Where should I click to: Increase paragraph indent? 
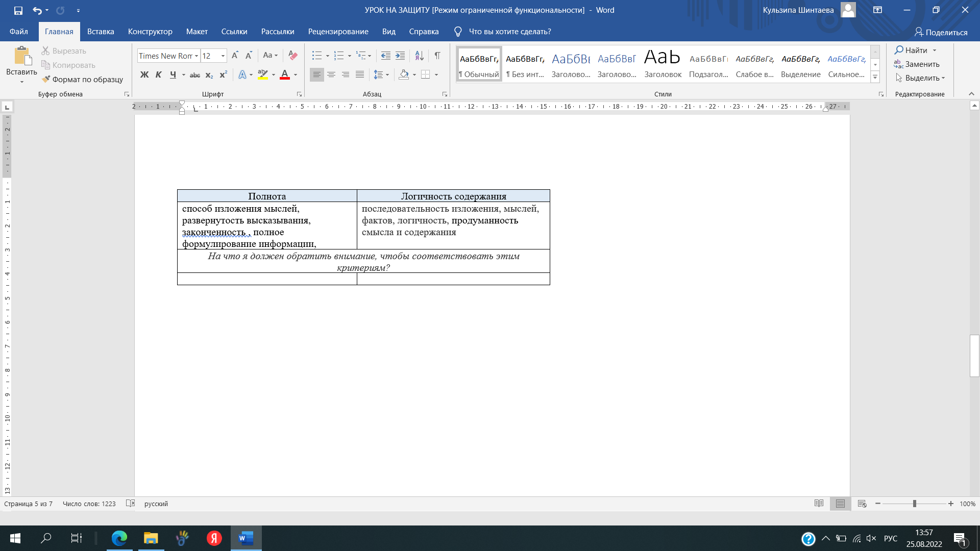400,56
